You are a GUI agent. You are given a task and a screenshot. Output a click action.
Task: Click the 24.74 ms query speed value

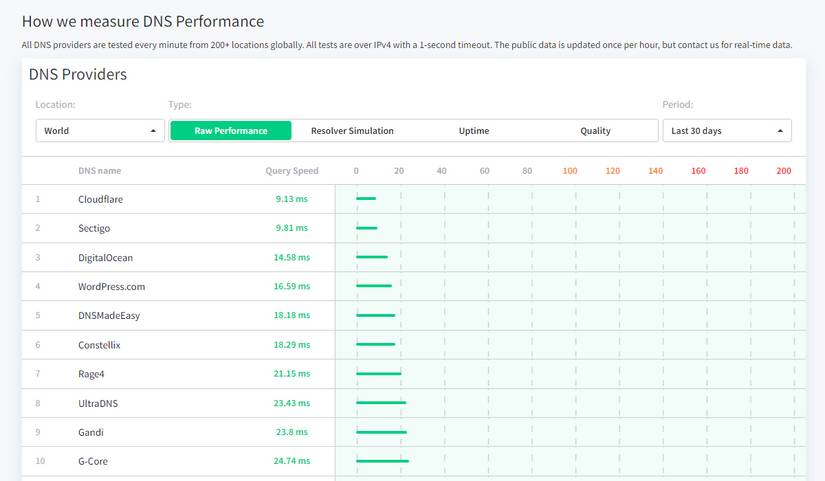click(x=291, y=461)
